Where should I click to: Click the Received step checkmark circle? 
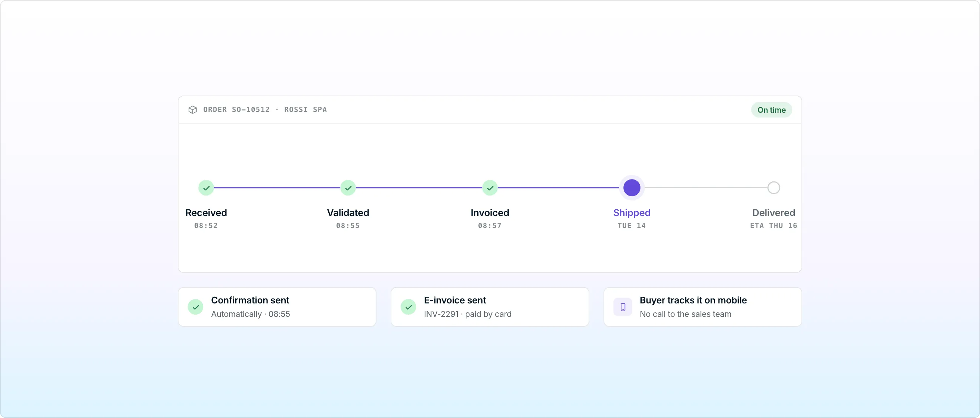(x=206, y=188)
